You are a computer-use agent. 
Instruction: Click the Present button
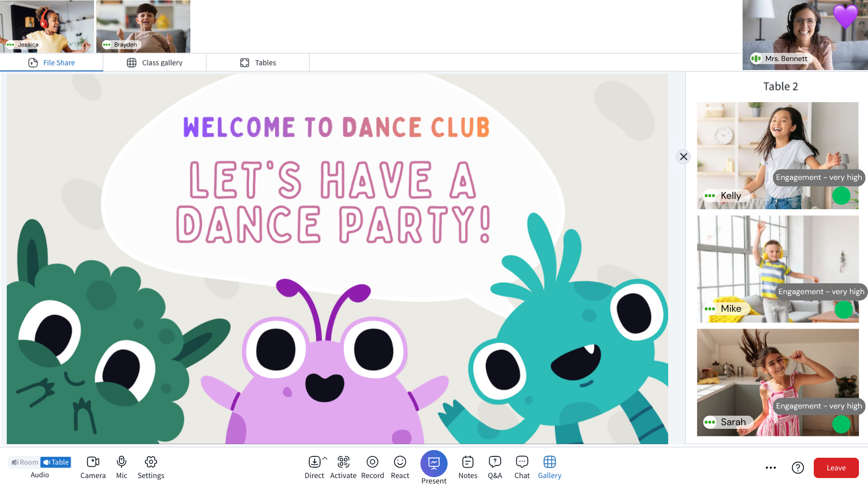[x=434, y=467]
